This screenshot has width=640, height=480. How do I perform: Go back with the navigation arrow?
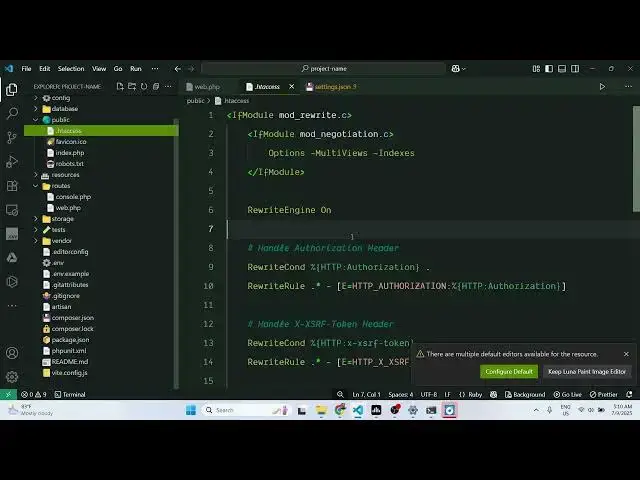[x=178, y=69]
